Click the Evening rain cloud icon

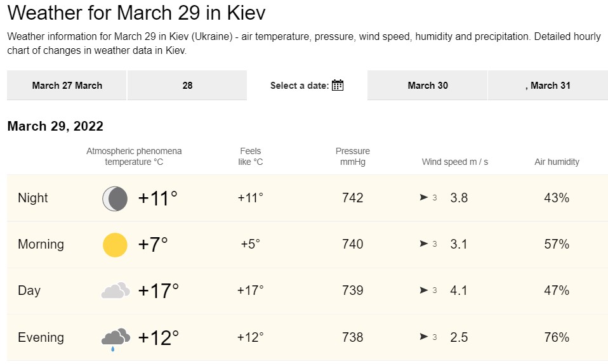[115, 338]
